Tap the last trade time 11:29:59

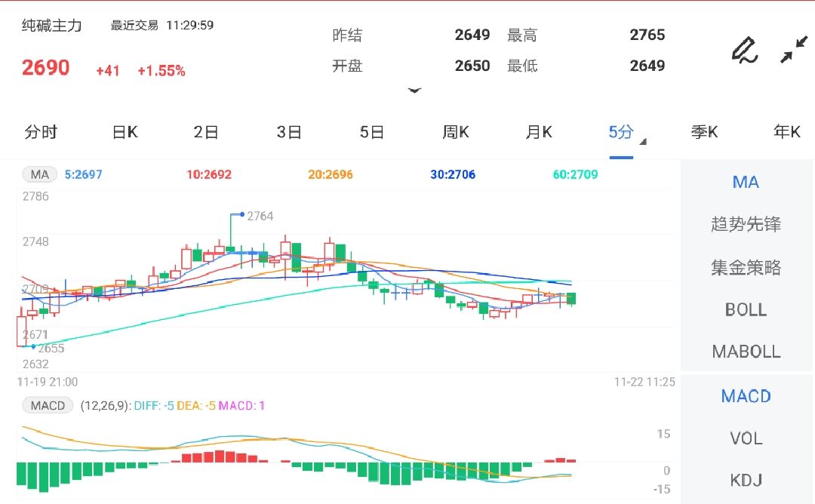[189, 25]
